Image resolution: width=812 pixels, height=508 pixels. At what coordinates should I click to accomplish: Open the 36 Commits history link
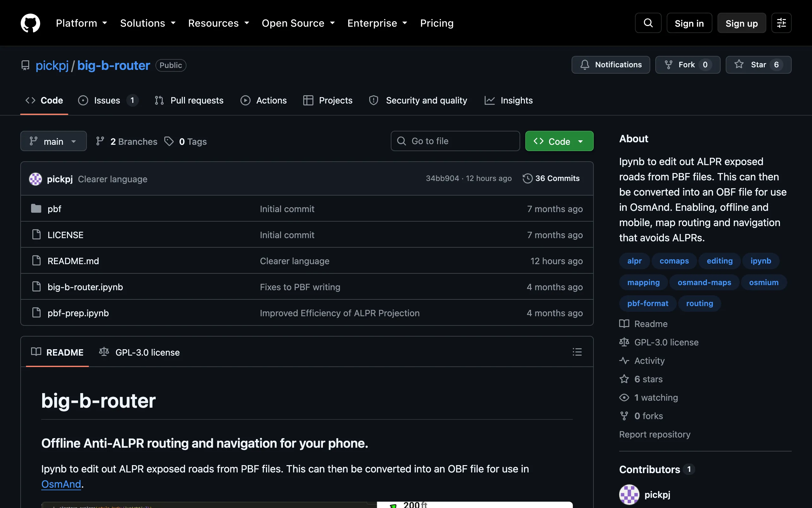coord(551,178)
